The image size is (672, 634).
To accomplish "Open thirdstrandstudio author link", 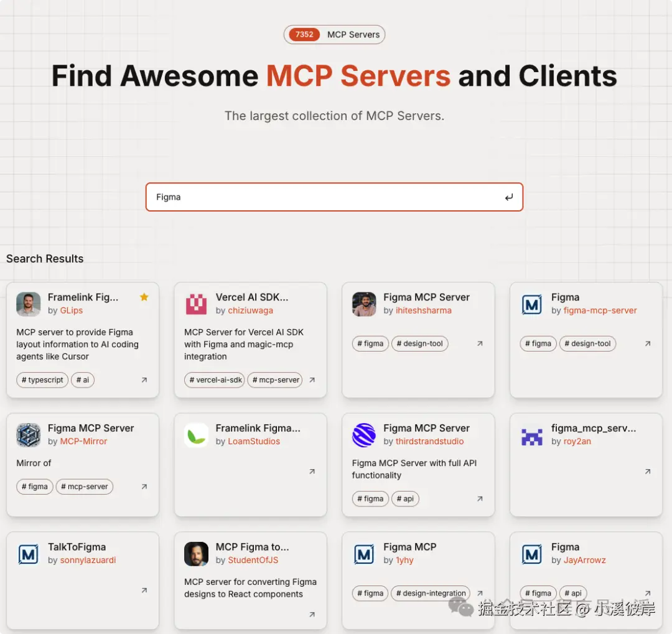I will point(429,441).
